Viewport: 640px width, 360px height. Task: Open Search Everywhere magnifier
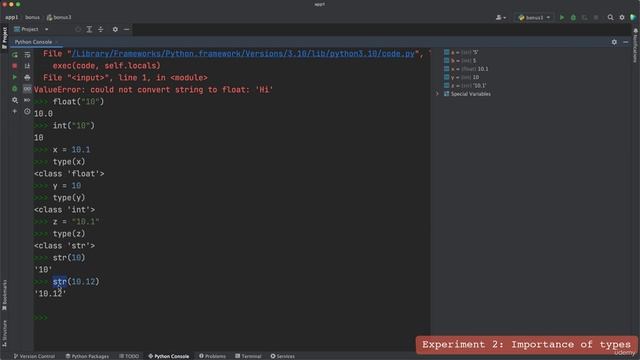pos(610,18)
